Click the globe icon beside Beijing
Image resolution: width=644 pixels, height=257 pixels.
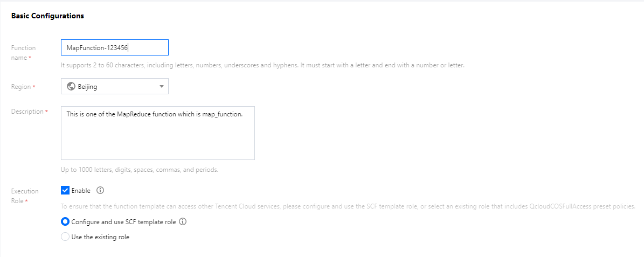[71, 86]
